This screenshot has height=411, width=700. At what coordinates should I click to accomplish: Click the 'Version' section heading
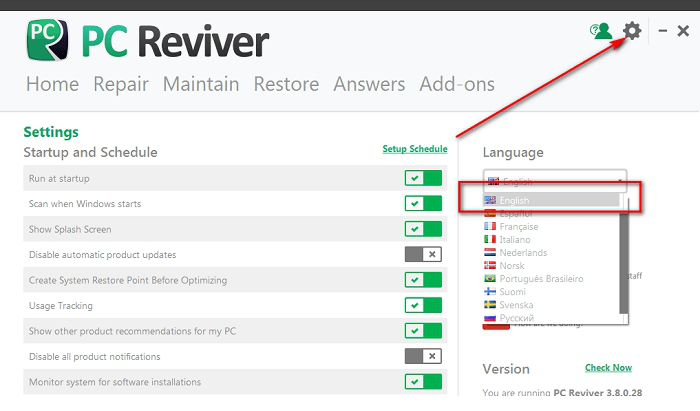pos(506,369)
